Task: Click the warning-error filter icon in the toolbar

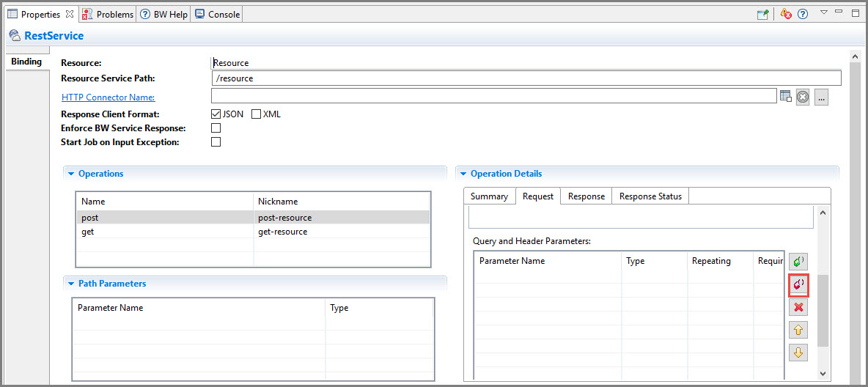Action: (785, 15)
